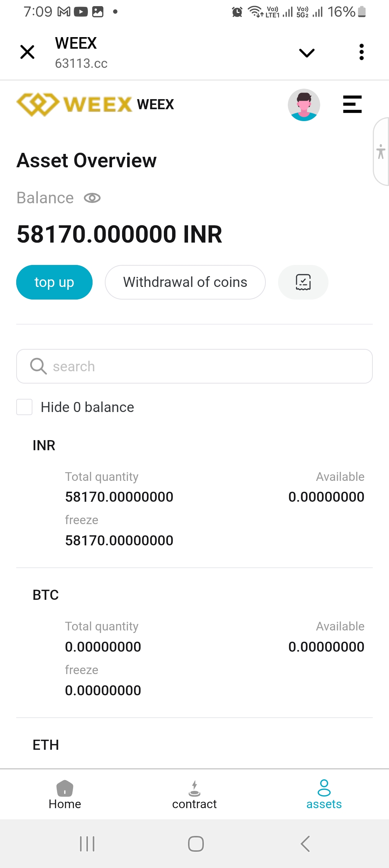Image resolution: width=389 pixels, height=868 pixels.
Task: Open the three-dot browser options menu
Action: [361, 52]
